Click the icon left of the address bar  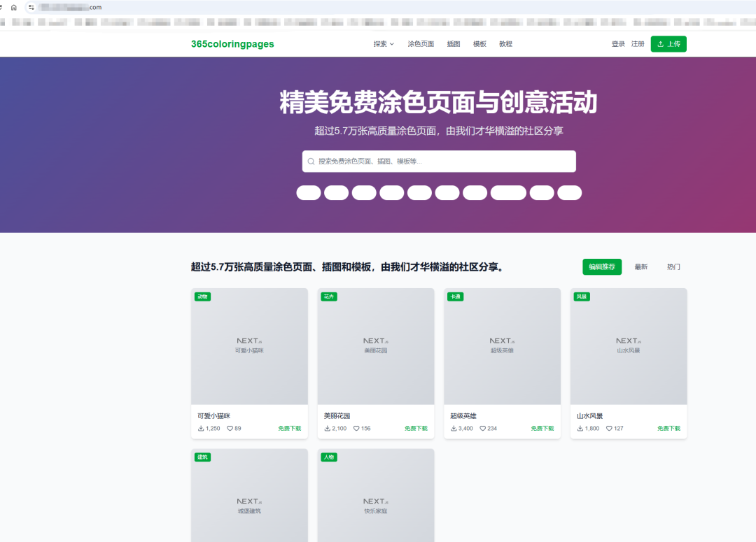click(x=29, y=7)
